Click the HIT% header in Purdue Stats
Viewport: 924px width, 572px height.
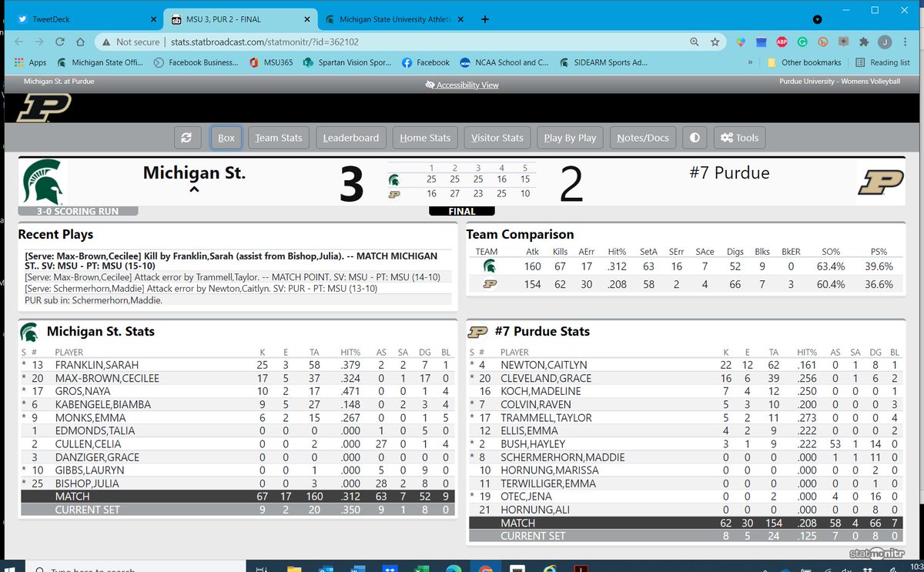point(808,352)
